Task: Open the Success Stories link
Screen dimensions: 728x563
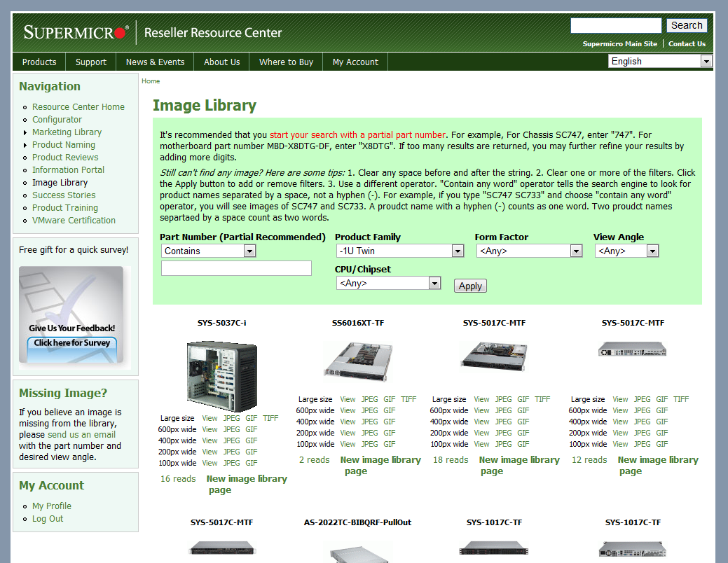Action: pos(64,195)
